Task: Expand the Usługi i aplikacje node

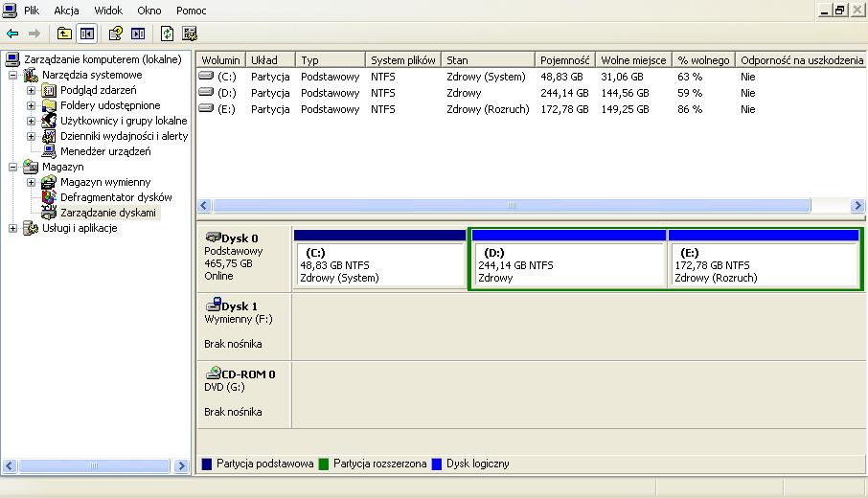Action: coord(12,228)
